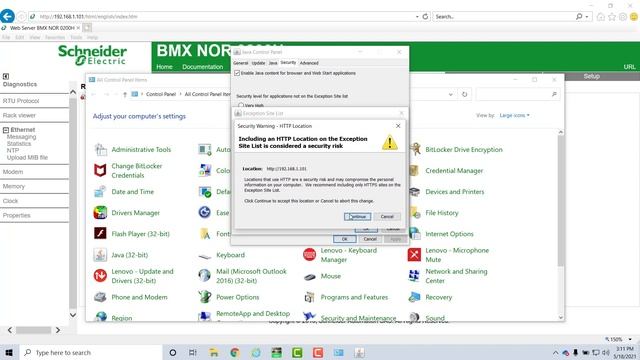Switch to the Java tab in Java Control Panel
640x360 pixels.
273,63
